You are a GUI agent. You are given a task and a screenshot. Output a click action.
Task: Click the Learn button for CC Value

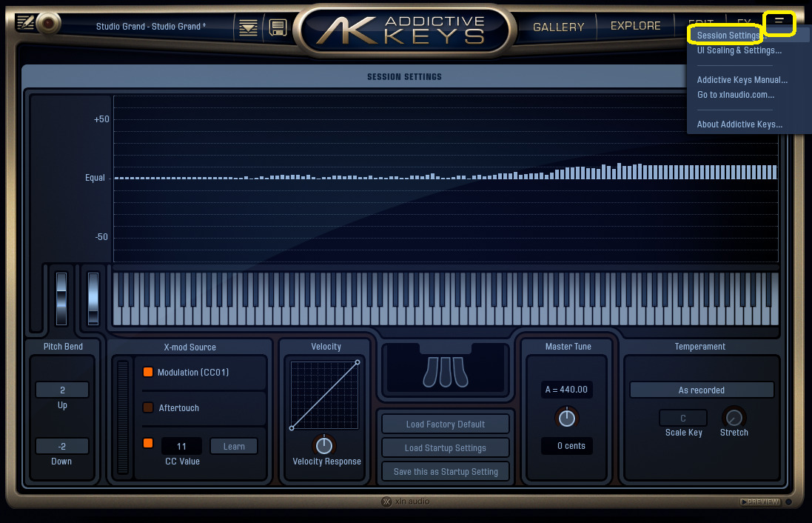click(233, 446)
